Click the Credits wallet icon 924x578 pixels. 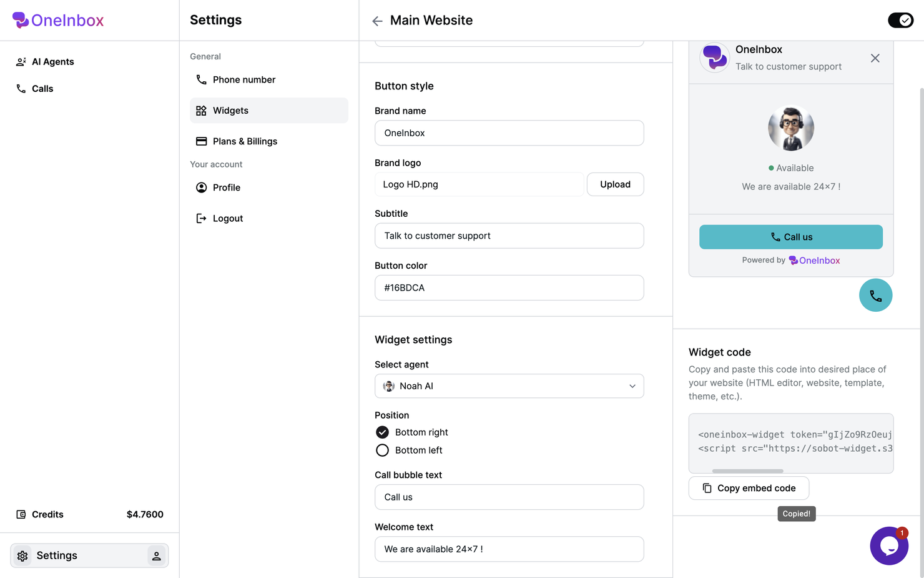pyautogui.click(x=21, y=514)
